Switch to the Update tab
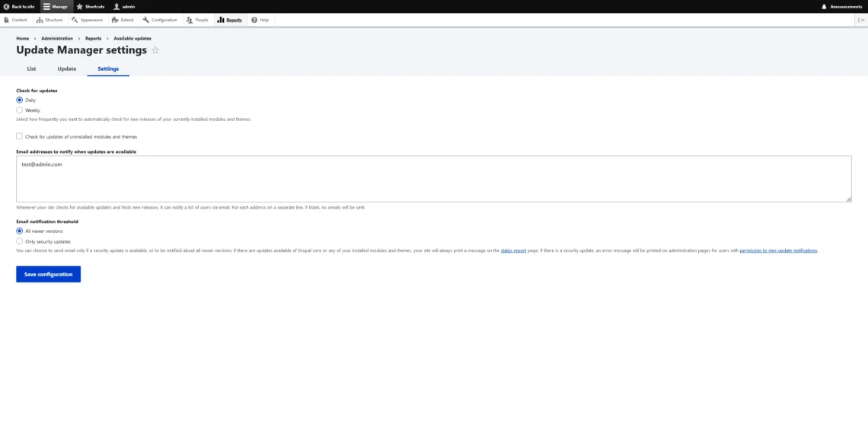Image resolution: width=868 pixels, height=440 pixels. click(66, 69)
